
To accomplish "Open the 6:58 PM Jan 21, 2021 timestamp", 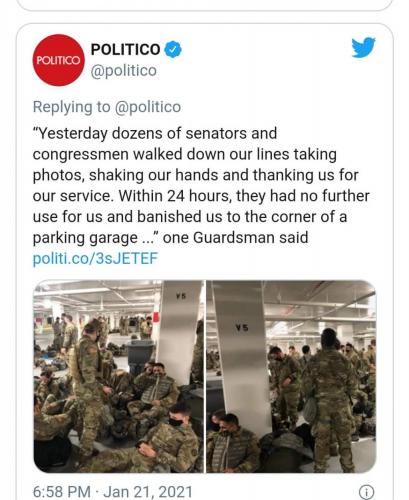I will coord(113,492).
